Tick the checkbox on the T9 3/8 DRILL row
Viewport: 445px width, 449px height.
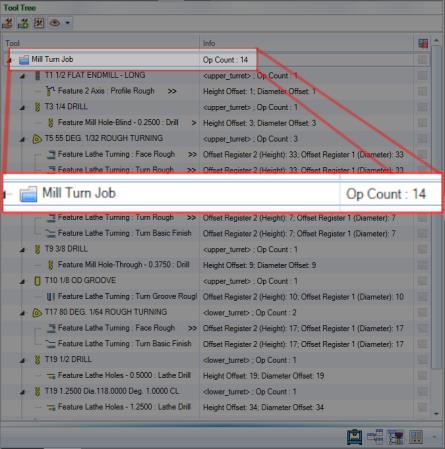coord(422,249)
